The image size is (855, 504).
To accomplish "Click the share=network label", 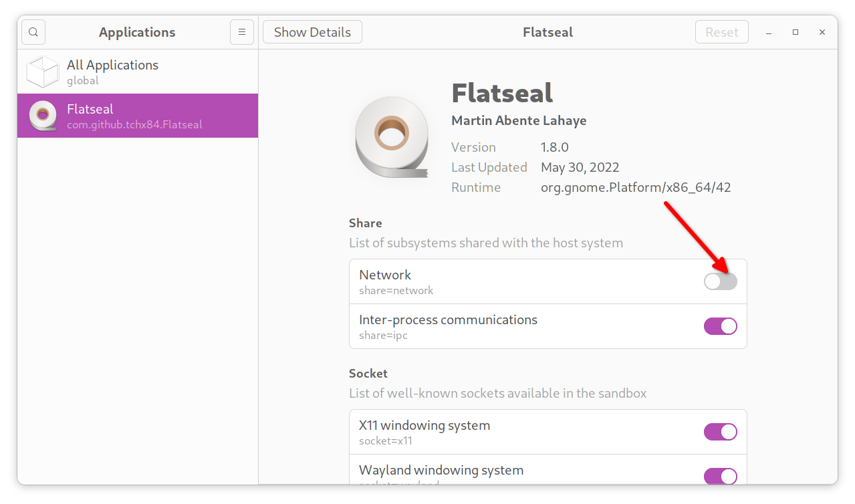I will click(396, 291).
